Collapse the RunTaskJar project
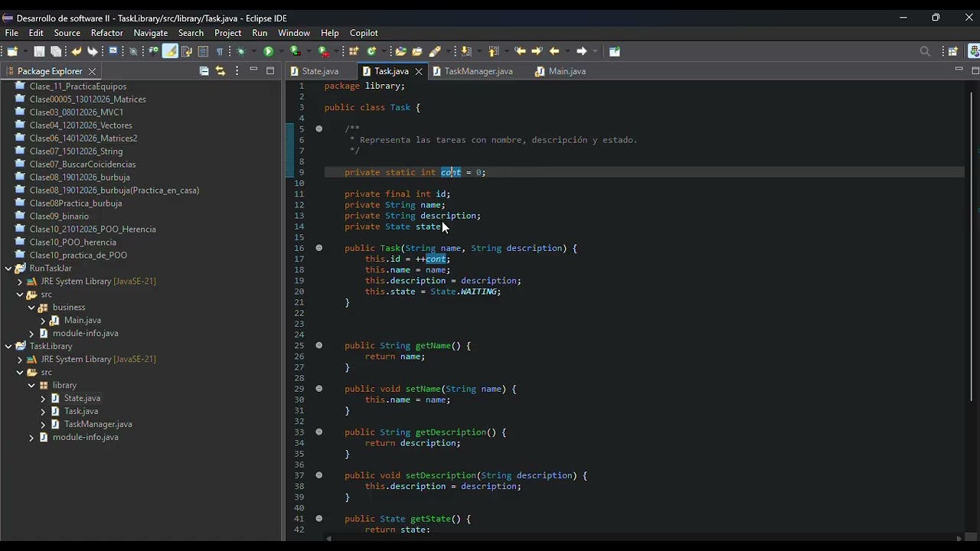Viewport: 980px width, 551px height. pyautogui.click(x=8, y=269)
